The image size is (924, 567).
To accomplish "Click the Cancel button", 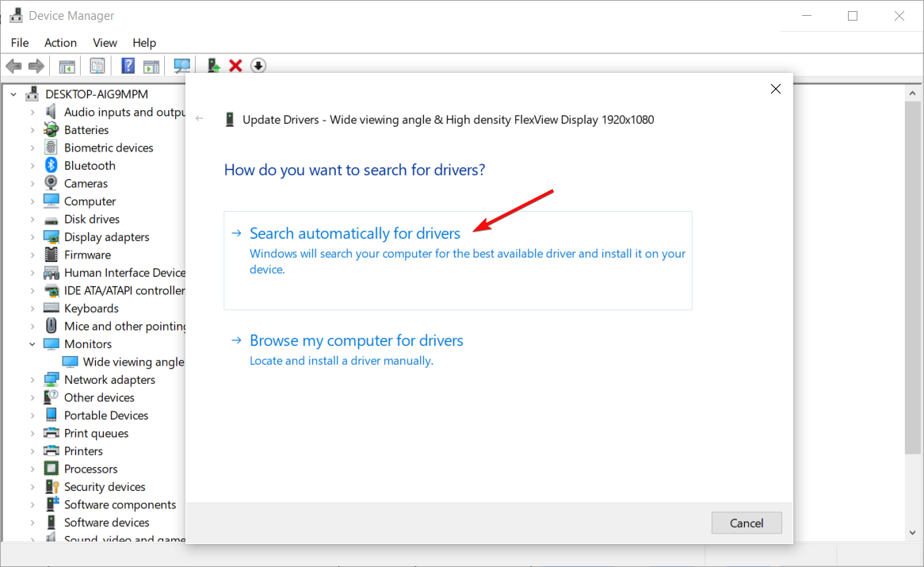I will click(746, 523).
